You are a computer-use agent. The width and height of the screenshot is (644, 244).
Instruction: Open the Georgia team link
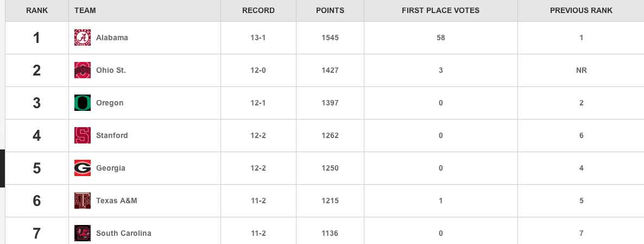pyautogui.click(x=110, y=168)
